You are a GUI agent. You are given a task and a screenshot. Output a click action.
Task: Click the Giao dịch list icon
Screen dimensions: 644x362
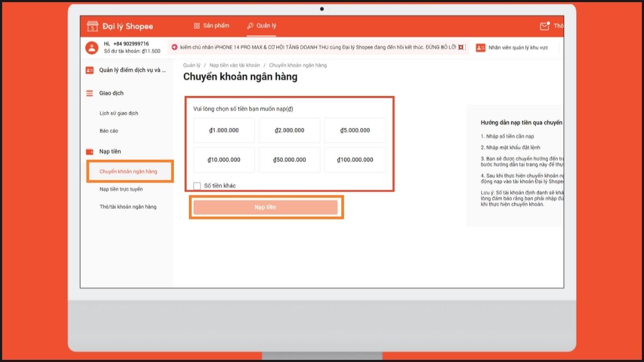pyautogui.click(x=90, y=93)
